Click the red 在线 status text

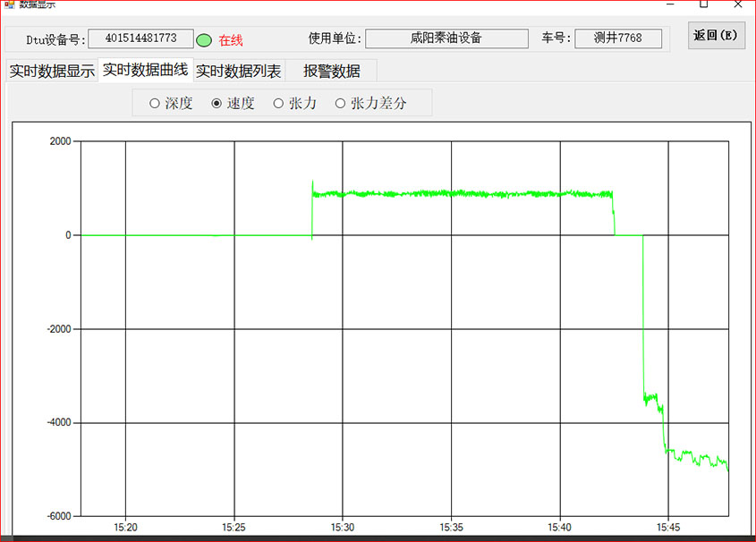(x=231, y=40)
